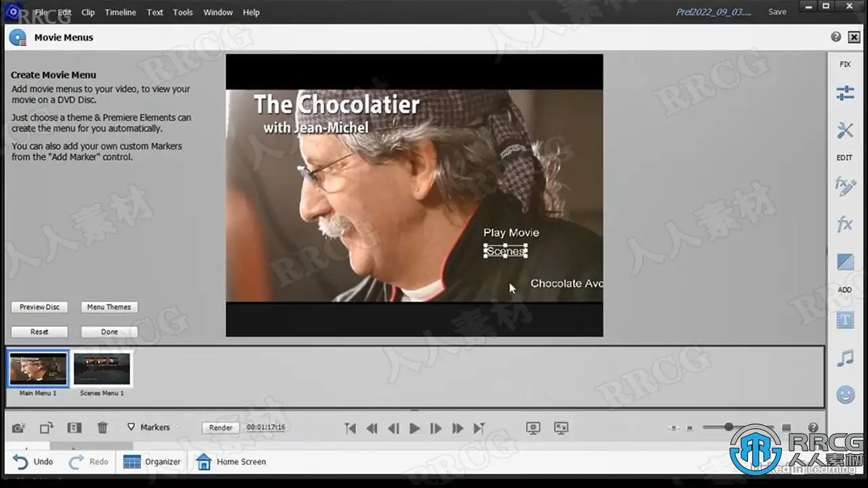868x488 pixels.
Task: Click the Done button
Action: (x=109, y=332)
